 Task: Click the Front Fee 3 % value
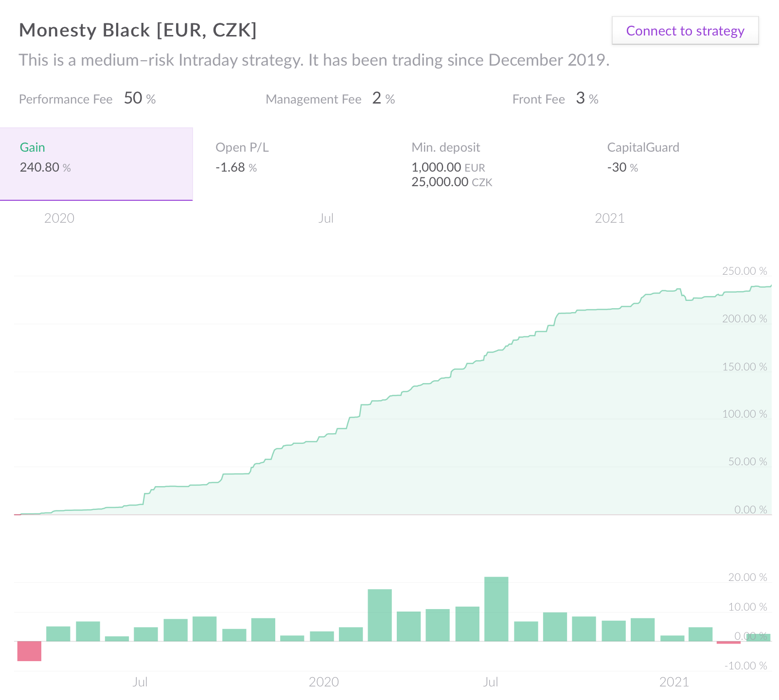pyautogui.click(x=587, y=98)
